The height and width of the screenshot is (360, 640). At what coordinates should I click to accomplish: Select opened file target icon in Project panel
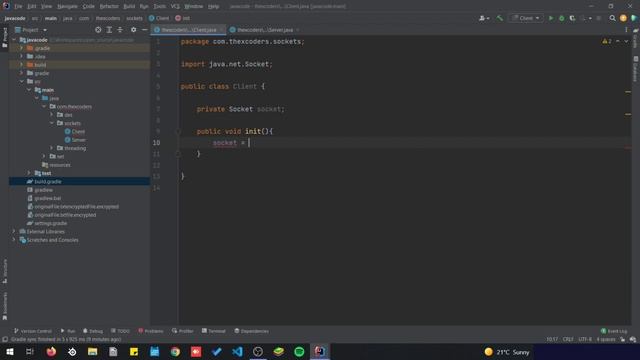click(x=98, y=30)
